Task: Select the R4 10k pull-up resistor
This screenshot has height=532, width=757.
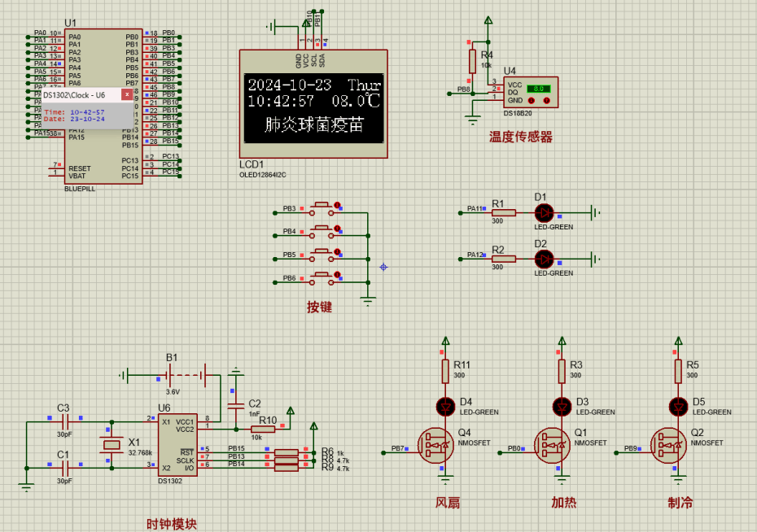Action: point(471,61)
